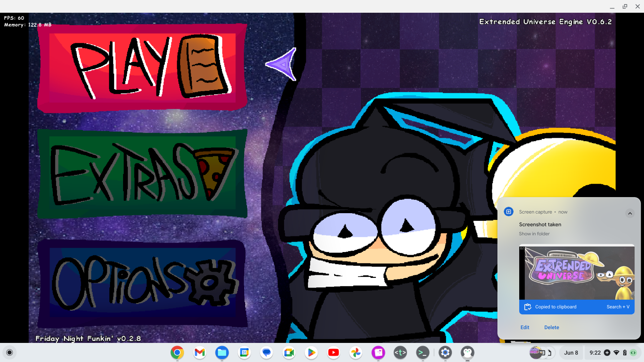Open the status tray clock area
The width and height of the screenshot is (644, 362).
click(595, 353)
